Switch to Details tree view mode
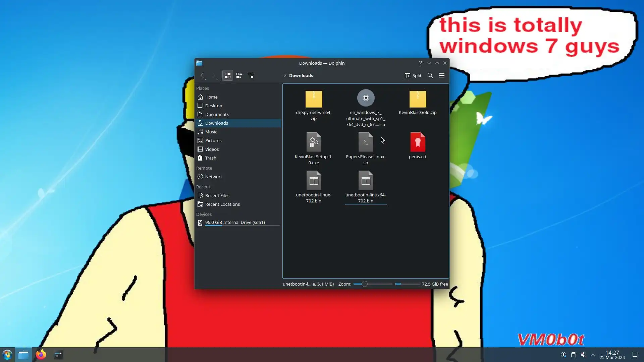644x362 pixels. [x=251, y=75]
